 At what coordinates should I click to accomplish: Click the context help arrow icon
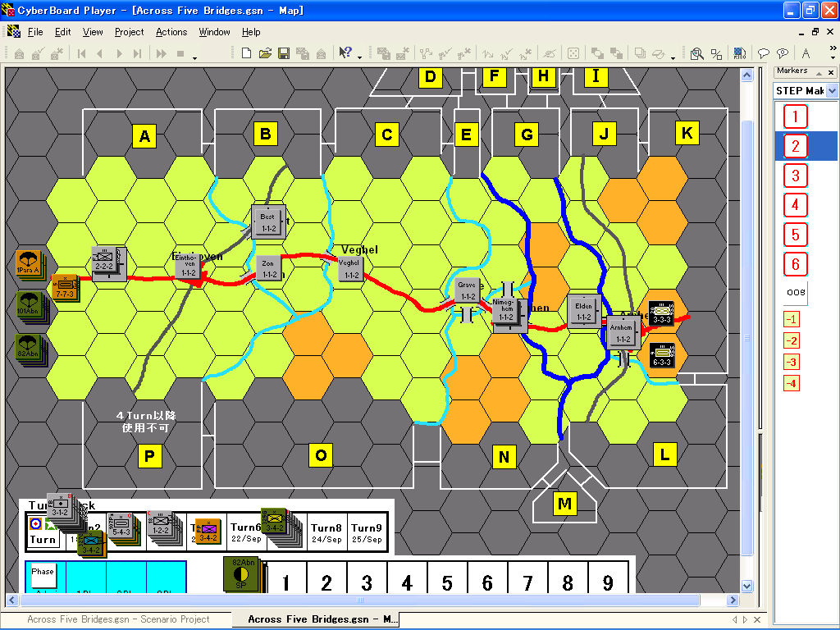pos(345,53)
